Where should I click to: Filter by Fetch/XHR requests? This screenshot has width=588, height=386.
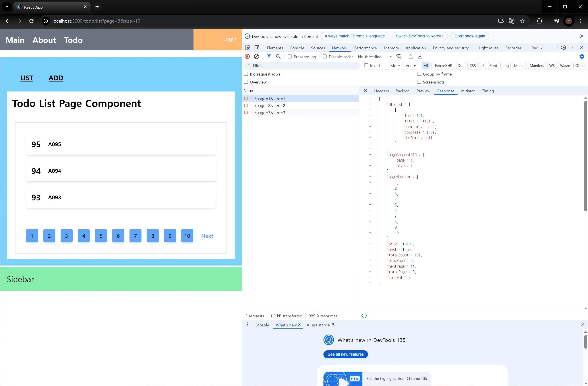443,66
